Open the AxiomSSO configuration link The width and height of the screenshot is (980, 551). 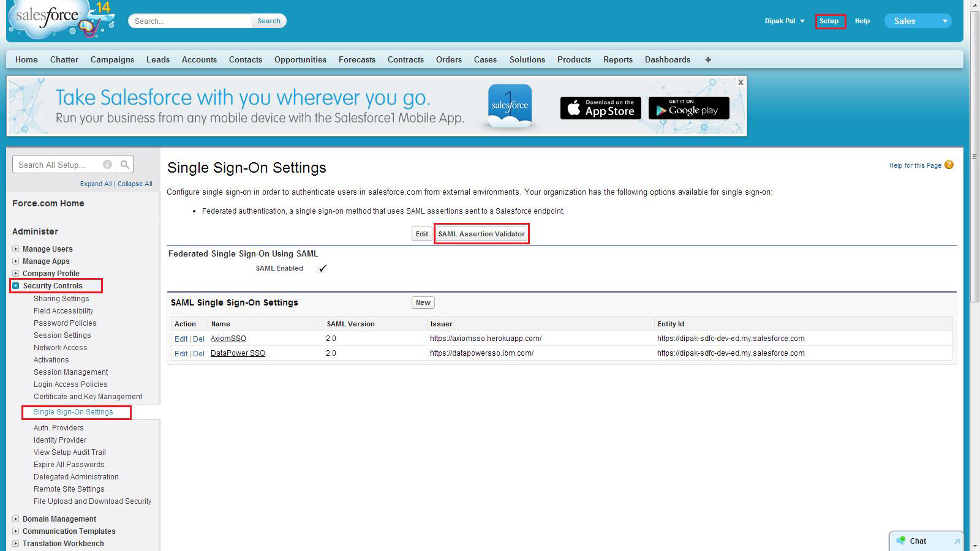pos(228,338)
